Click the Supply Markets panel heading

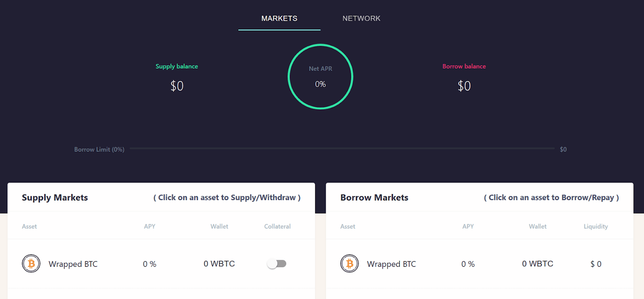coord(55,197)
